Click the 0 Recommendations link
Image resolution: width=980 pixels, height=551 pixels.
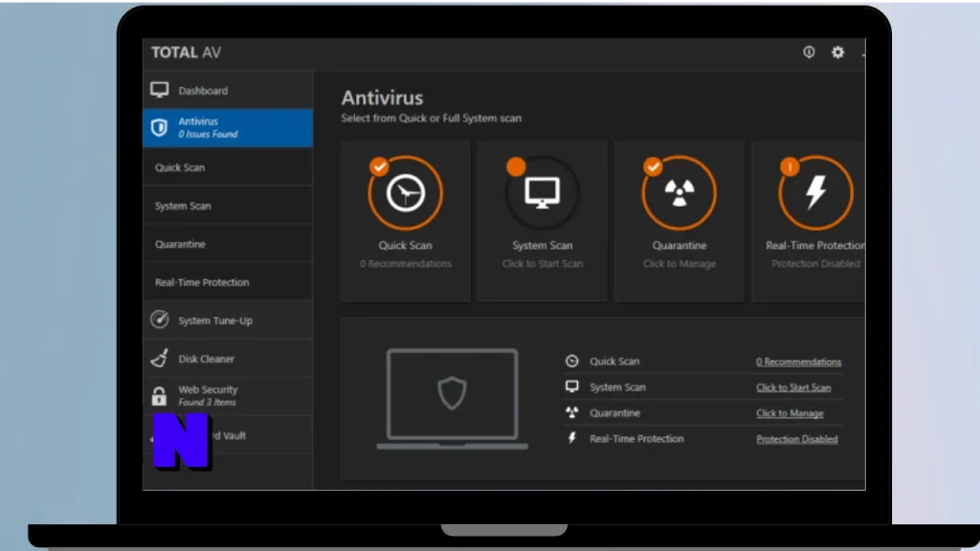798,362
